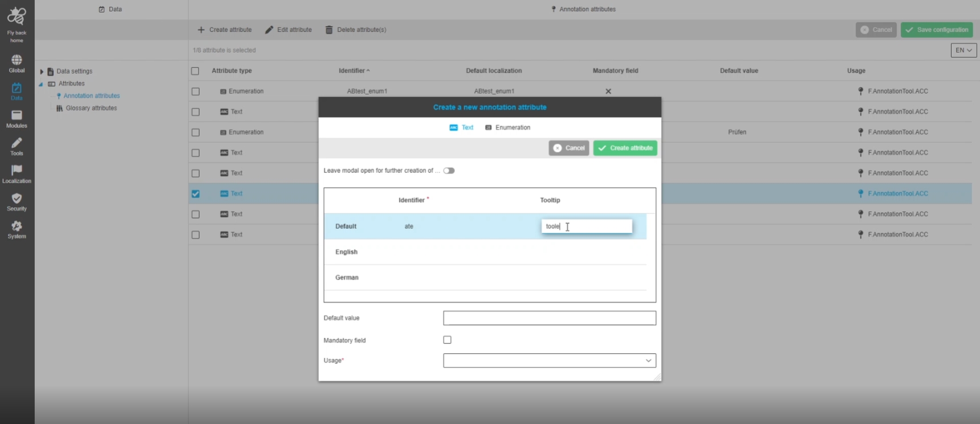The width and height of the screenshot is (980, 424).
Task: Click the 'Prüfen' default value cell
Action: 737,132
